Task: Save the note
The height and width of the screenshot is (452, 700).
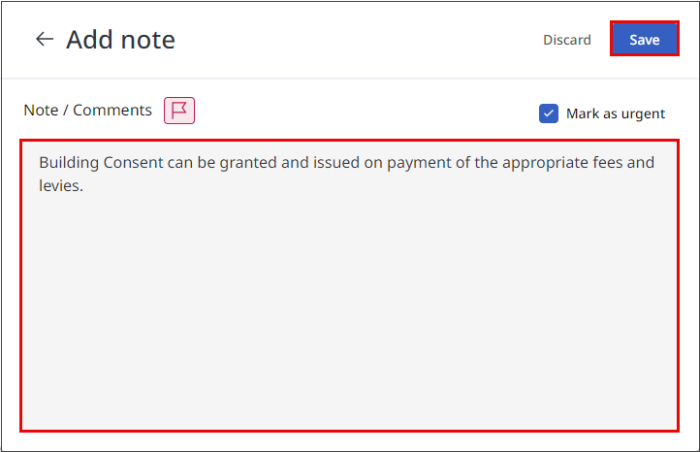Action: (x=644, y=40)
